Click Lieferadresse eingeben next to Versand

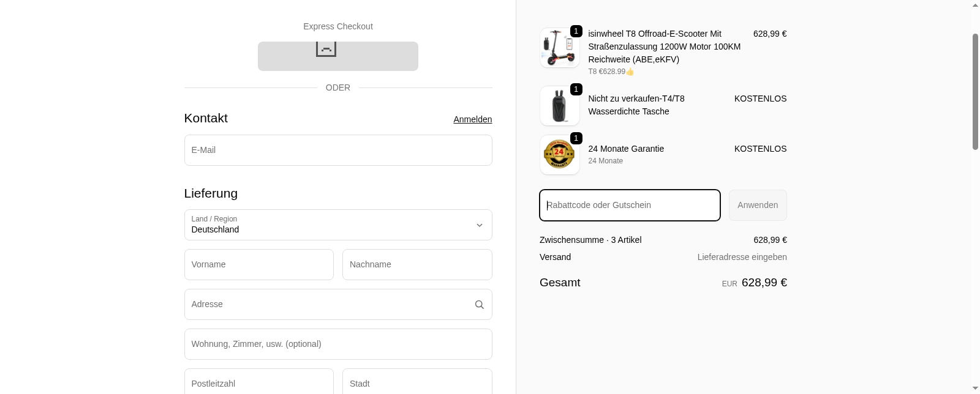coord(742,257)
